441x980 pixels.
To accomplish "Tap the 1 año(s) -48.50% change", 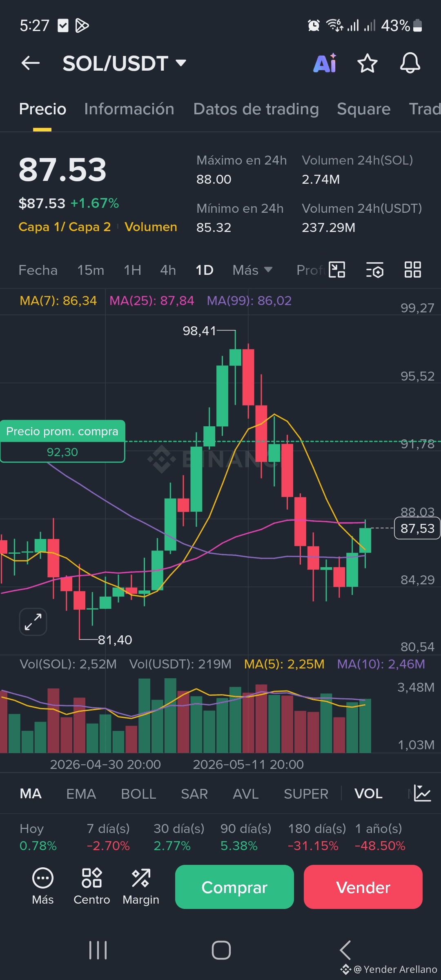I will click(x=380, y=837).
